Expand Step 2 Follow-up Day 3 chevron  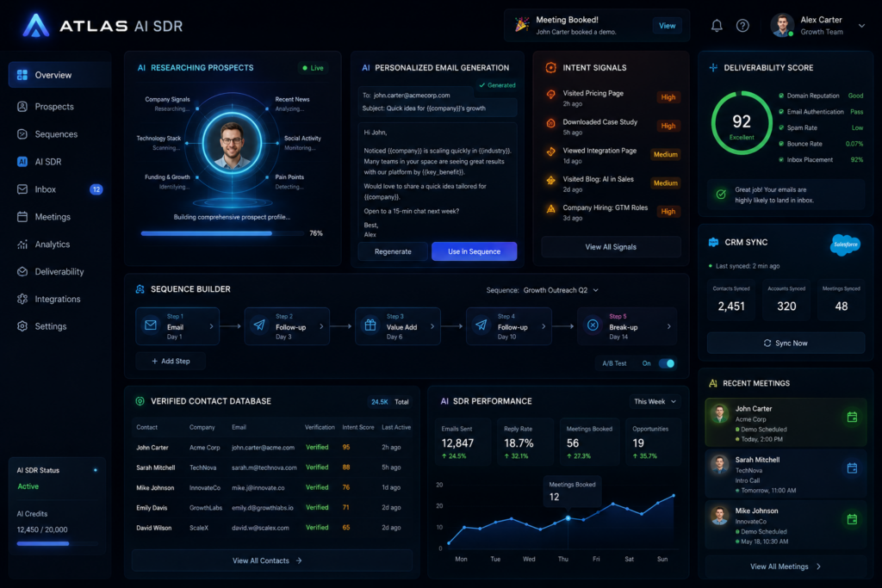point(321,326)
